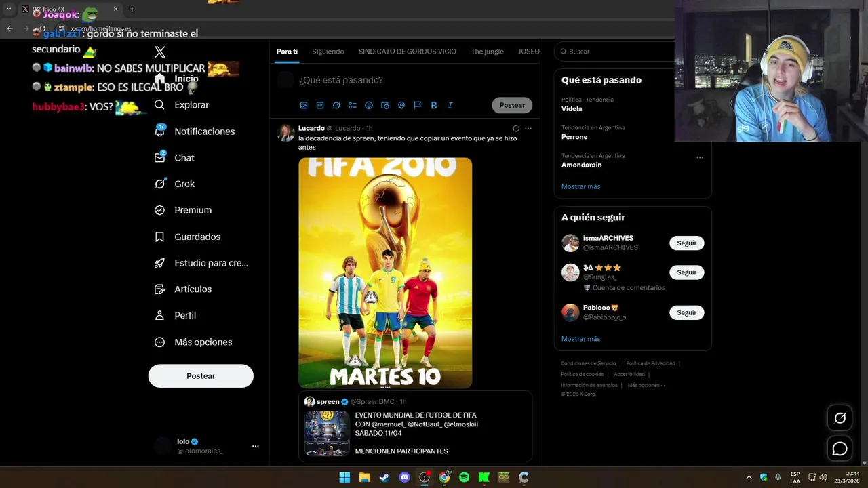Screen dimensions: 868x488
Task: Follow ismaARCHIVES with Seguir button
Action: [x=687, y=243]
